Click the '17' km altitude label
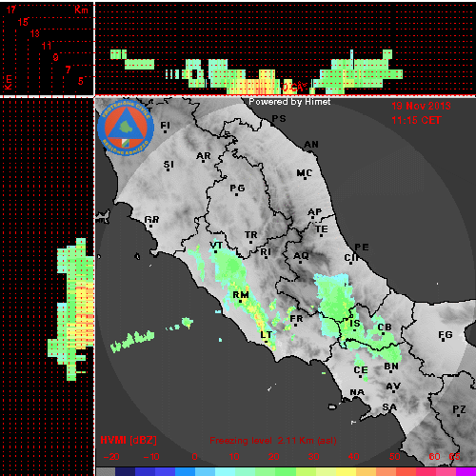Image resolution: width=476 pixels, height=476 pixels. (x=10, y=10)
